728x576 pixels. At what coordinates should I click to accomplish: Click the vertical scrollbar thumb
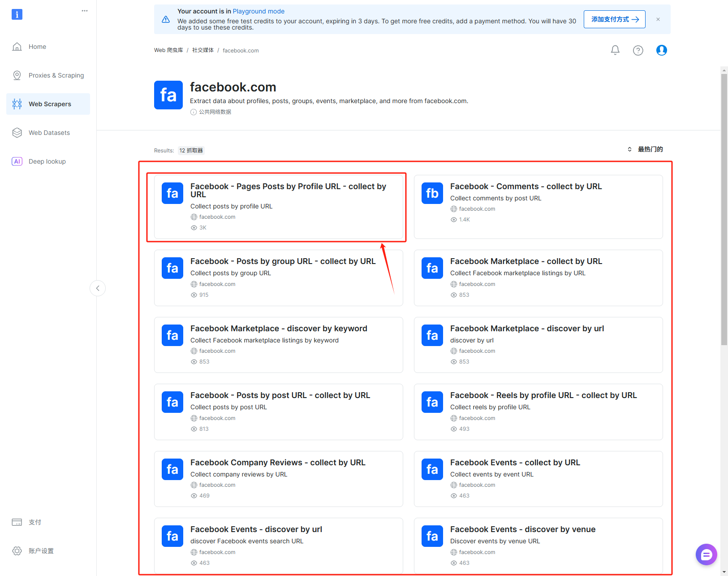point(724,209)
